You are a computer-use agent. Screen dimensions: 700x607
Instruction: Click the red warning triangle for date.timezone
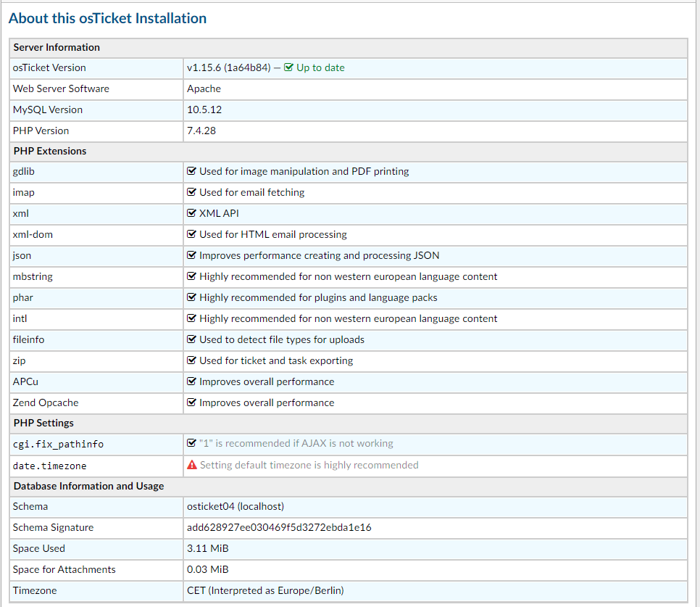tap(192, 465)
